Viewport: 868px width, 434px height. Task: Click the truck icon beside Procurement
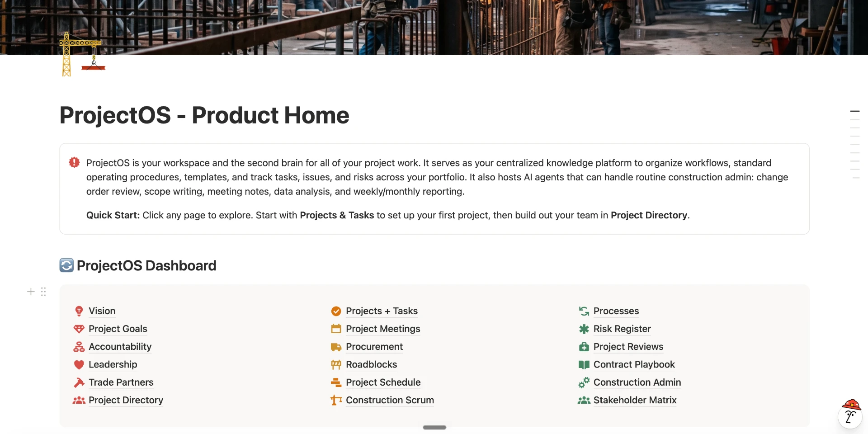[x=336, y=347]
